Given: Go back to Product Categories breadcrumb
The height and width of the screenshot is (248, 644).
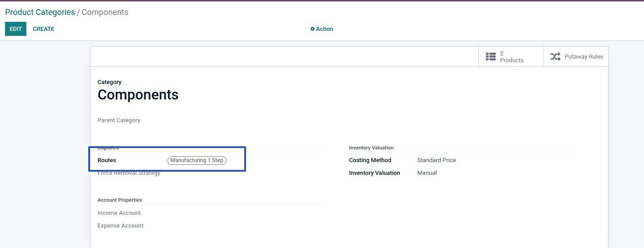Looking at the screenshot, I should click(x=40, y=12).
